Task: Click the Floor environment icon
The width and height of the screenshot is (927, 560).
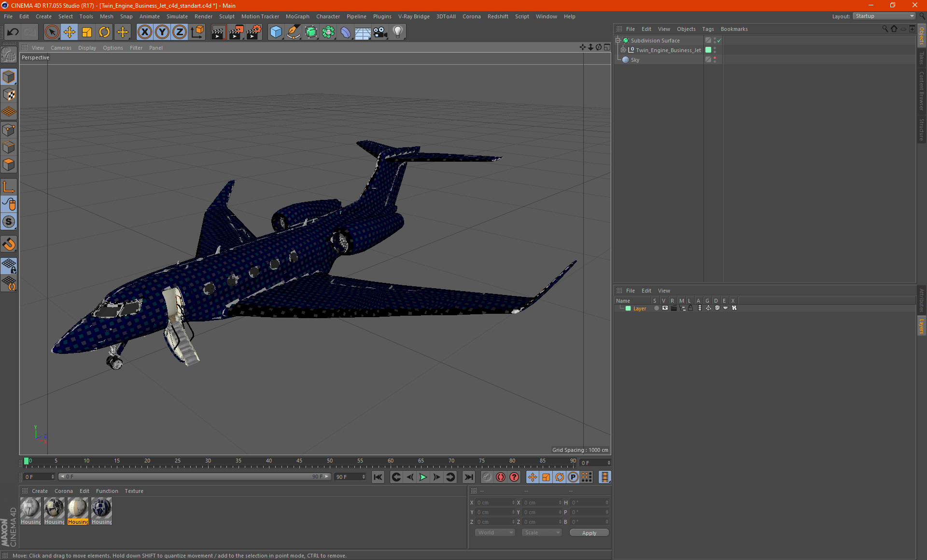Action: click(x=363, y=32)
